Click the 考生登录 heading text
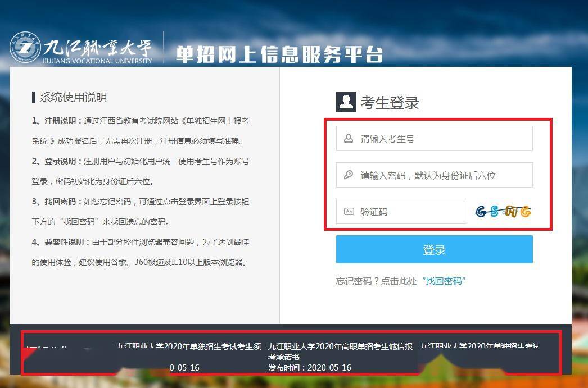 tap(390, 103)
